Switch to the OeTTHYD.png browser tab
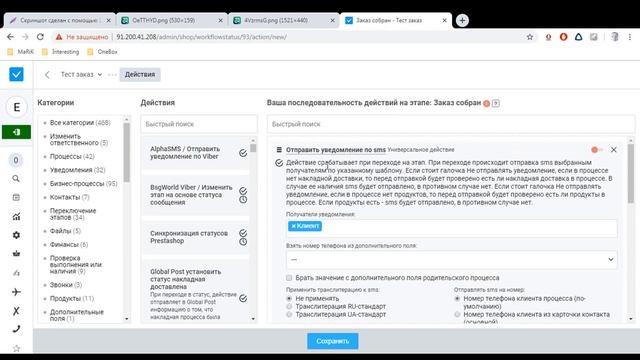The image size is (640, 360). pyautogui.click(x=171, y=20)
